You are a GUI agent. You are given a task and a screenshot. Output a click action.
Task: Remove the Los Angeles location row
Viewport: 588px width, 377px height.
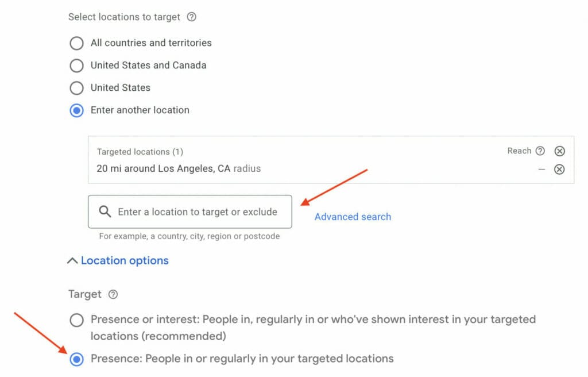pyautogui.click(x=559, y=170)
